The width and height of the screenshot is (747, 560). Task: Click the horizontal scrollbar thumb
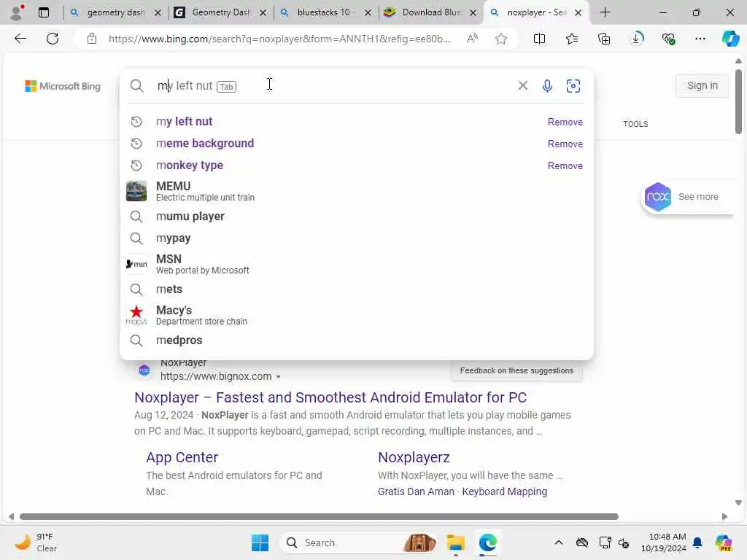319,517
